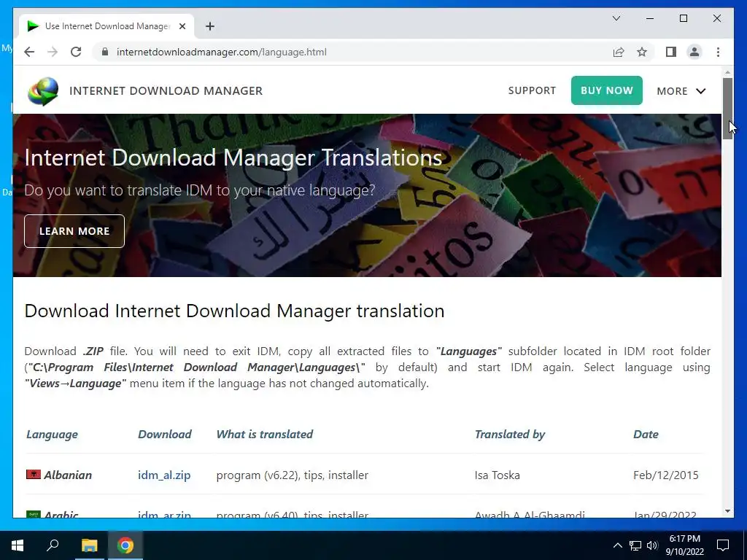Click the Date column header
Image resolution: width=747 pixels, height=560 pixels.
646,435
